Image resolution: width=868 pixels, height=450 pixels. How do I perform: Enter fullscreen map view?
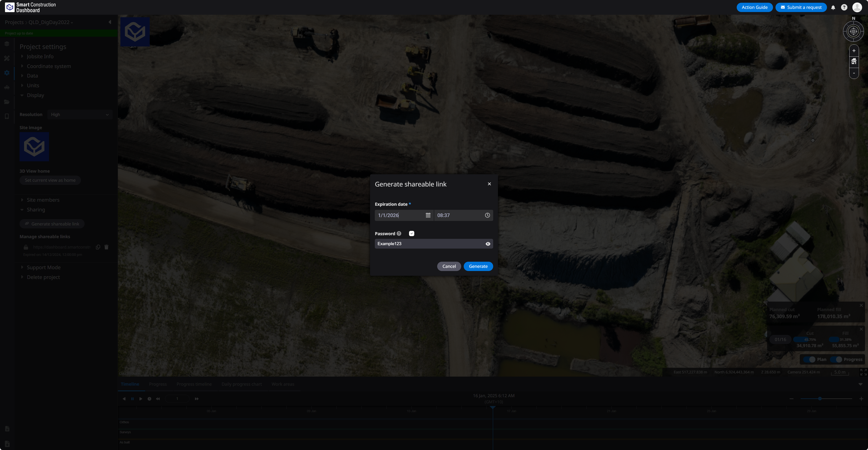[x=863, y=372]
